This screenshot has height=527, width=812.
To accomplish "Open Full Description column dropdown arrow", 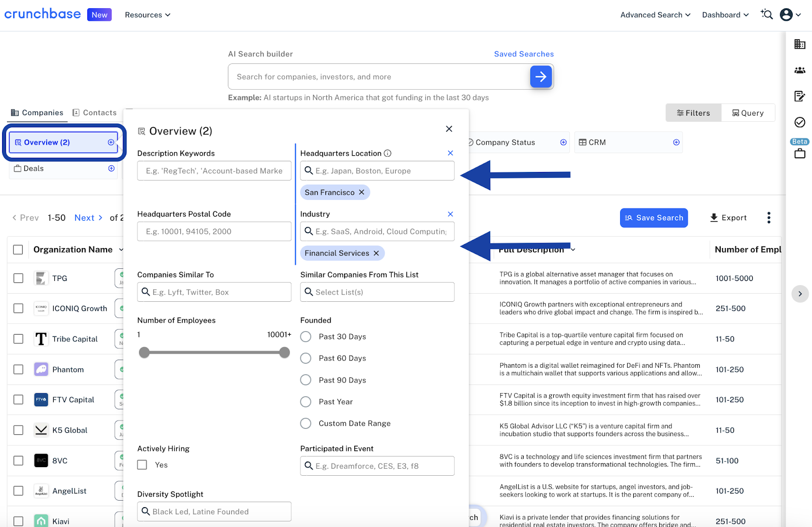I will coord(573,250).
